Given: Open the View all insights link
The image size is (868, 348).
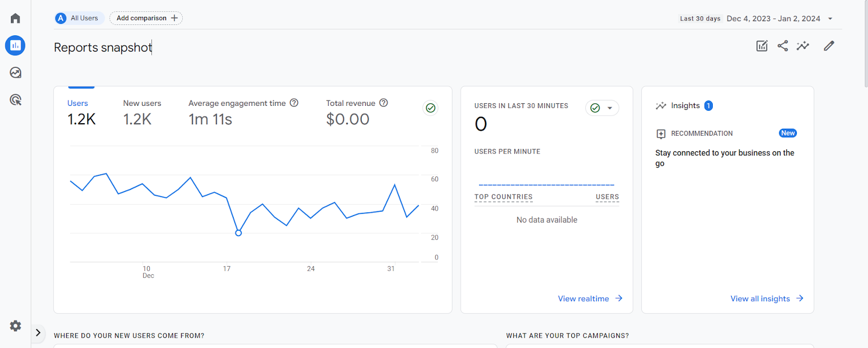Looking at the screenshot, I should [x=760, y=299].
